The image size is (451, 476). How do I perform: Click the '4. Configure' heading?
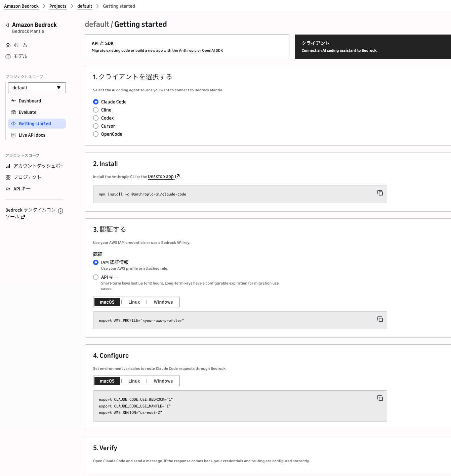click(x=111, y=356)
